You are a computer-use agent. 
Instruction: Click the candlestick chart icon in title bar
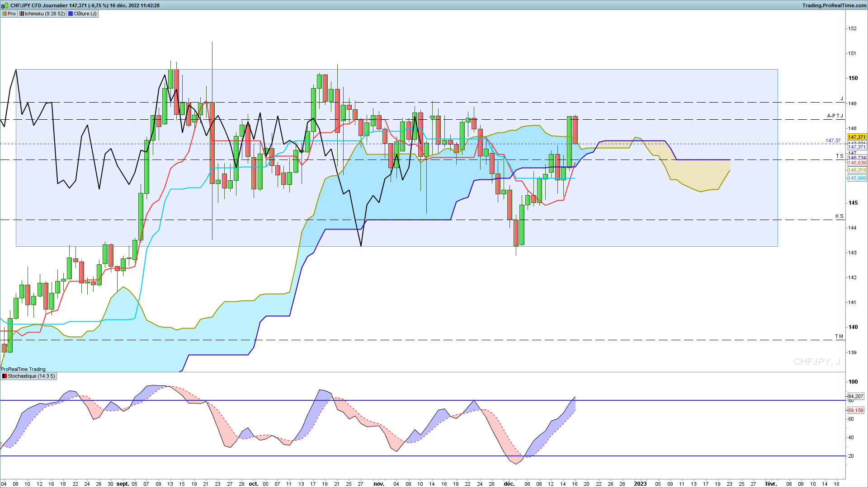coord(5,5)
